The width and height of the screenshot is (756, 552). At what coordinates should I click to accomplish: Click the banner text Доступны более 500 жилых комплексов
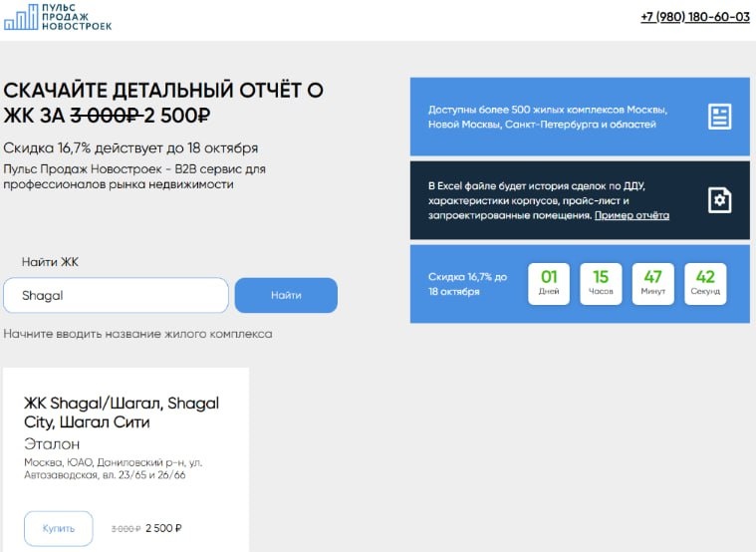click(548, 117)
